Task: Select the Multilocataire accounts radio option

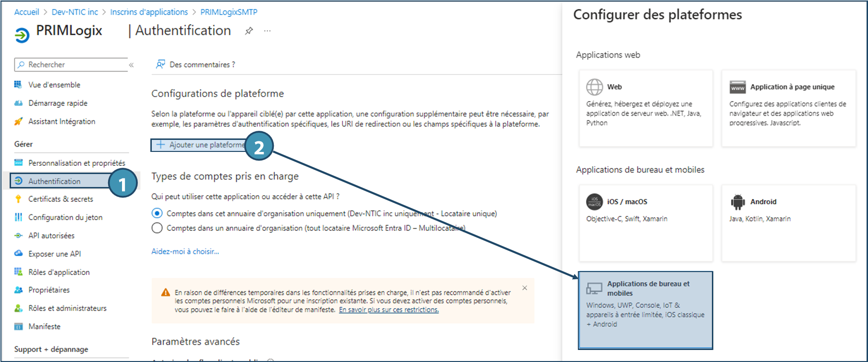Action: (x=157, y=228)
